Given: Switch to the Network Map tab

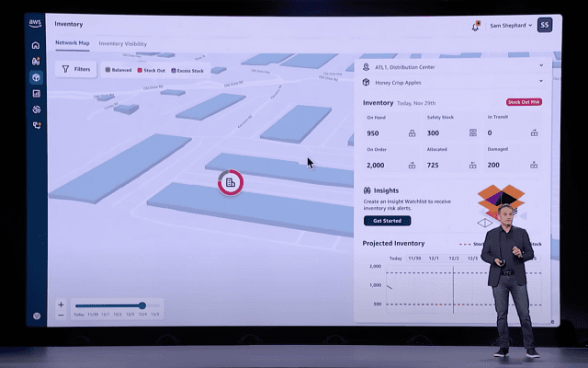Looking at the screenshot, I should [x=73, y=43].
